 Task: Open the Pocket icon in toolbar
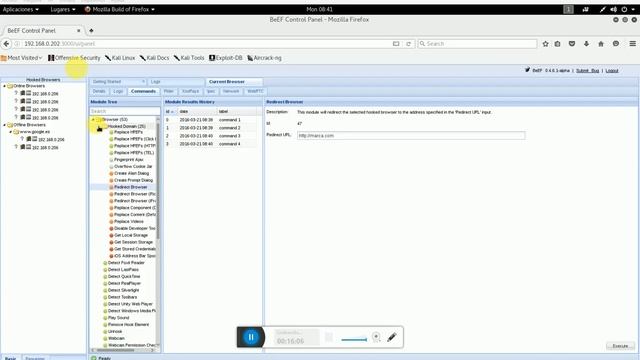pos(572,44)
